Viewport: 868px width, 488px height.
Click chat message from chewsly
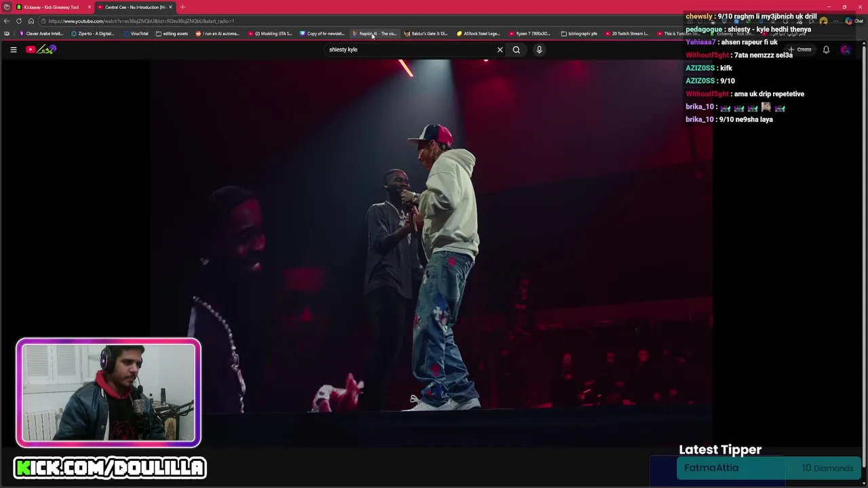[x=751, y=16]
